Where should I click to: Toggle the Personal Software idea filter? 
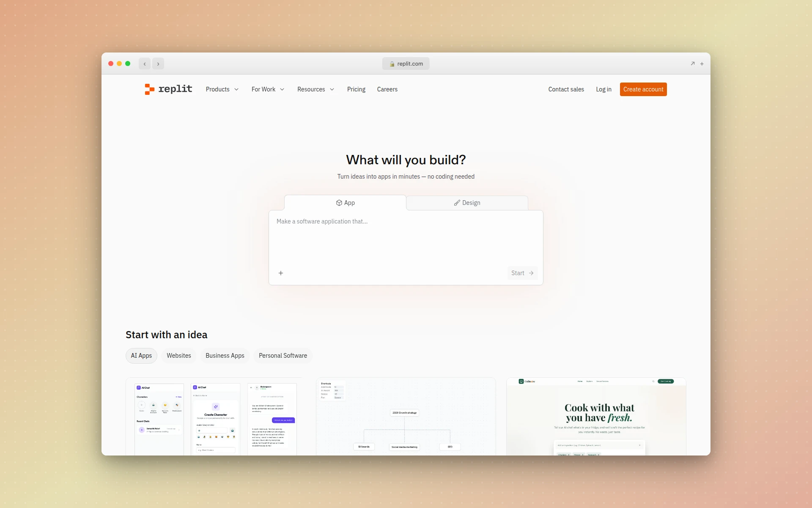[283, 356]
